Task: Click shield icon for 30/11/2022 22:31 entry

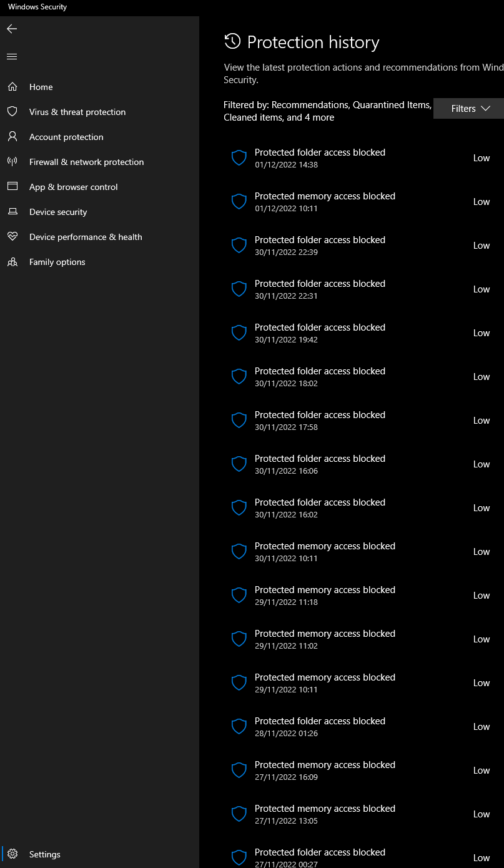Action: [239, 289]
